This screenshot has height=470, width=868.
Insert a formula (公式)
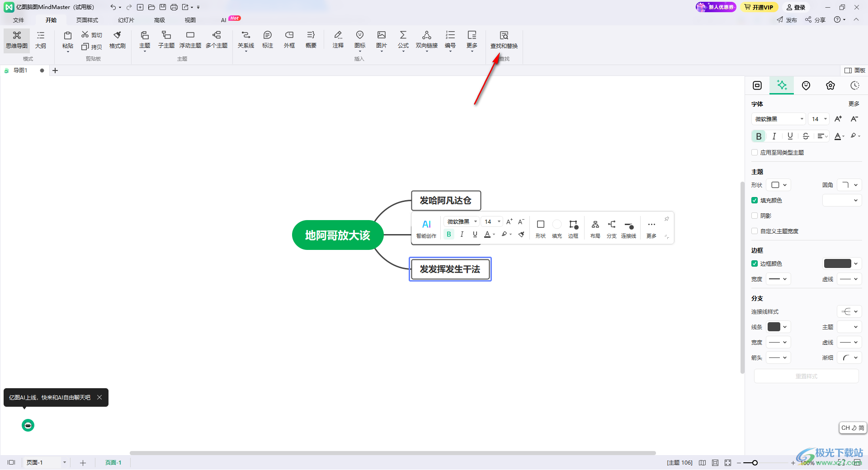(x=403, y=40)
